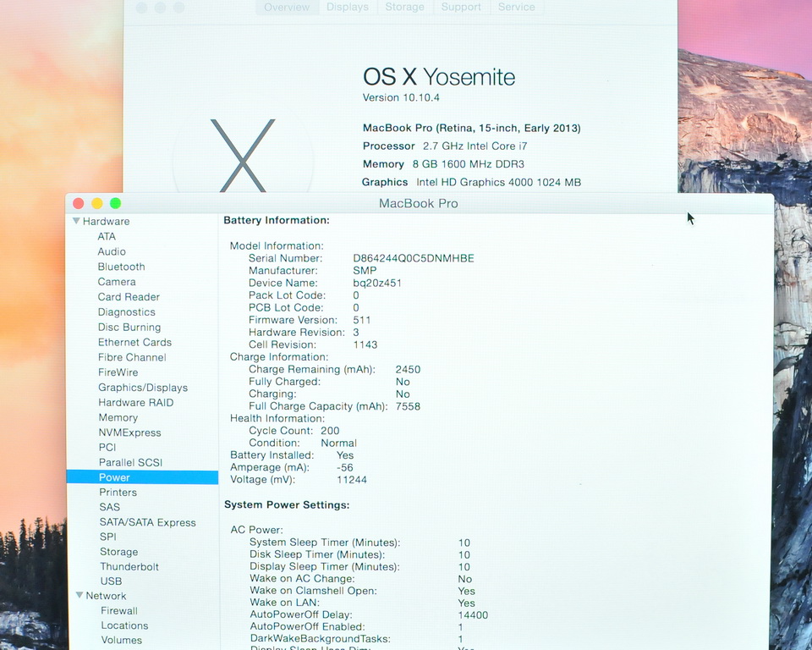Select Firewall under Network

pos(119,610)
